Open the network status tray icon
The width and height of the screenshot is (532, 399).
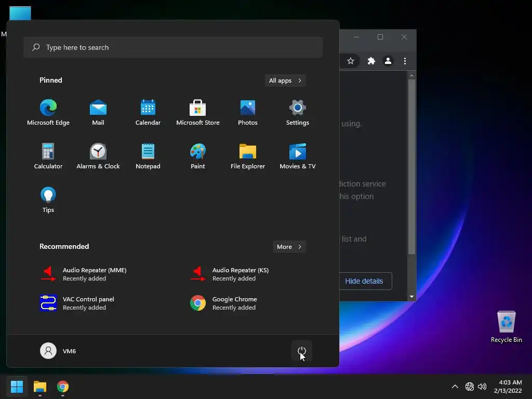click(x=470, y=387)
